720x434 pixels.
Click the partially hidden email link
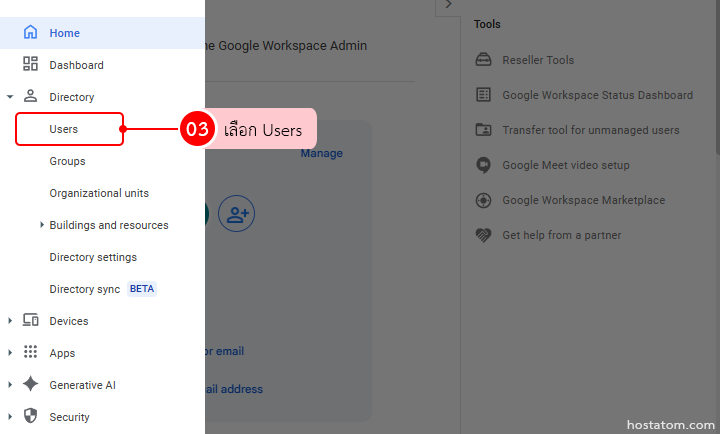(x=225, y=351)
